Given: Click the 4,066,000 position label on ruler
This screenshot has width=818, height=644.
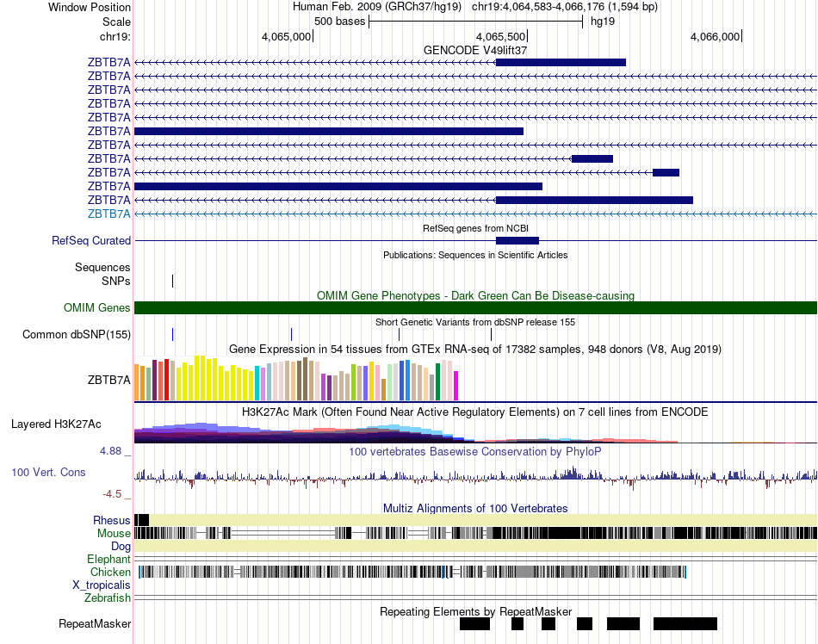Looking at the screenshot, I should (715, 36).
